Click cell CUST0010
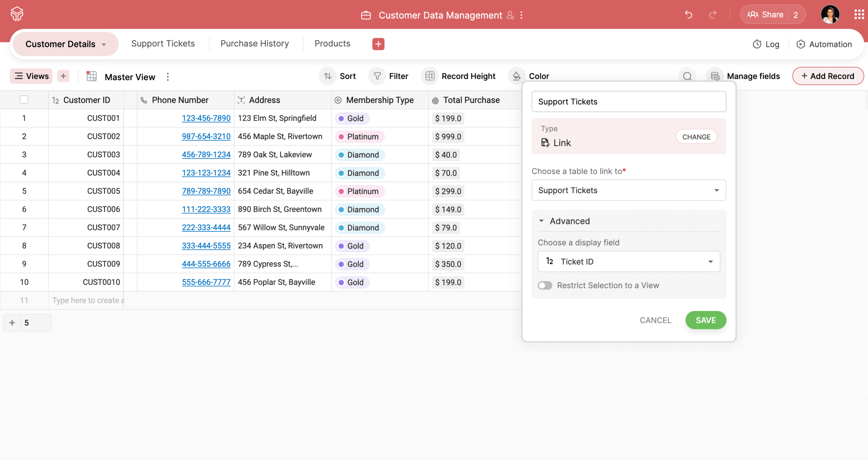868x460 pixels. tap(101, 282)
